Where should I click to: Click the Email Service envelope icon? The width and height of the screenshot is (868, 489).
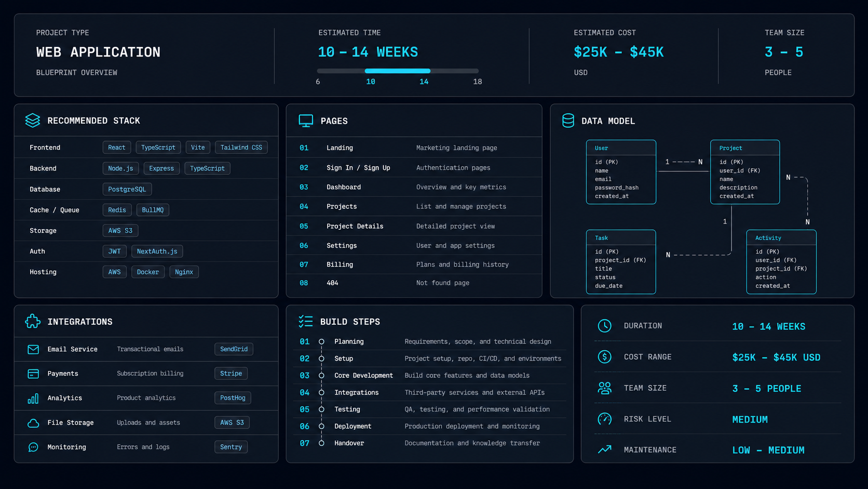33,349
